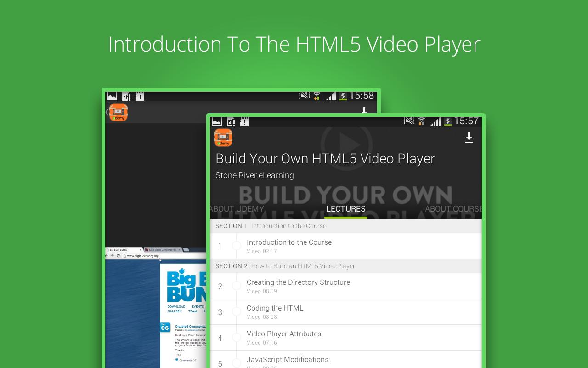The image size is (588, 368).
Task: Tap the screenshot notification icon in the status bar
Action: (216, 121)
